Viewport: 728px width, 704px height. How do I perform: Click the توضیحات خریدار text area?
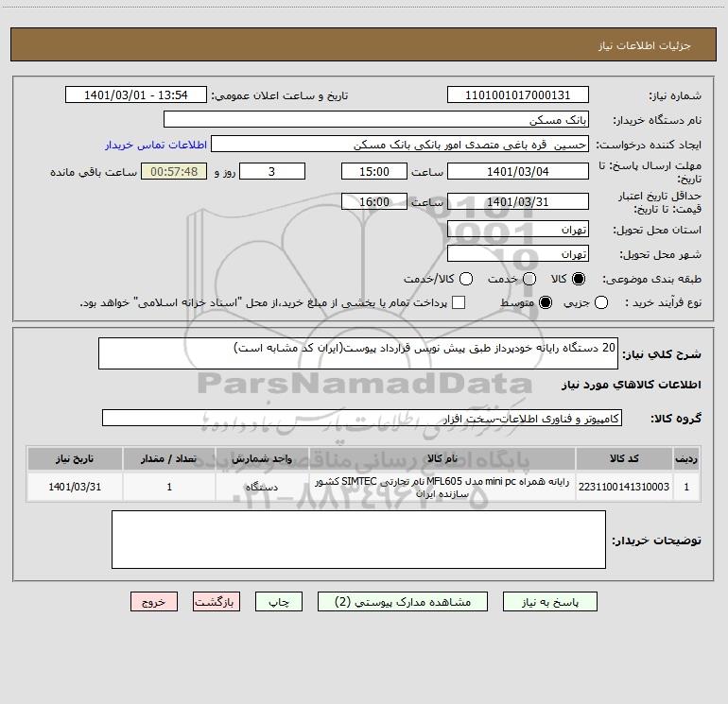(358, 540)
